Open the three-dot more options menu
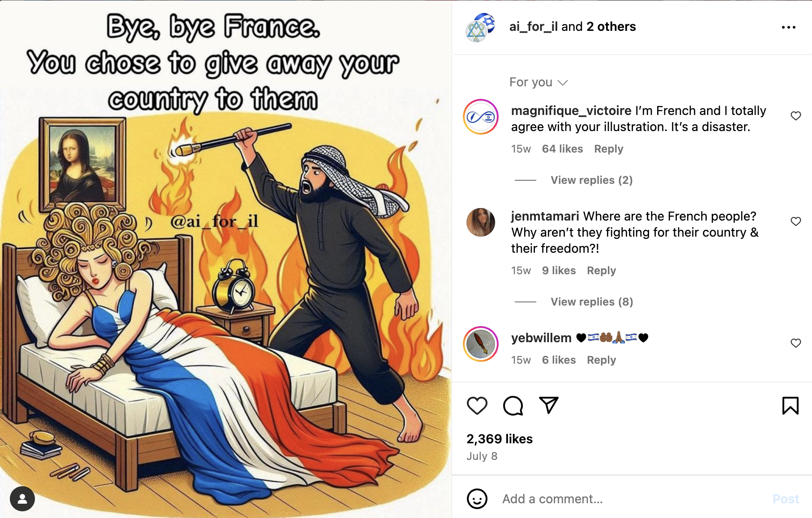Screen dimensions: 812x518 coord(788,27)
